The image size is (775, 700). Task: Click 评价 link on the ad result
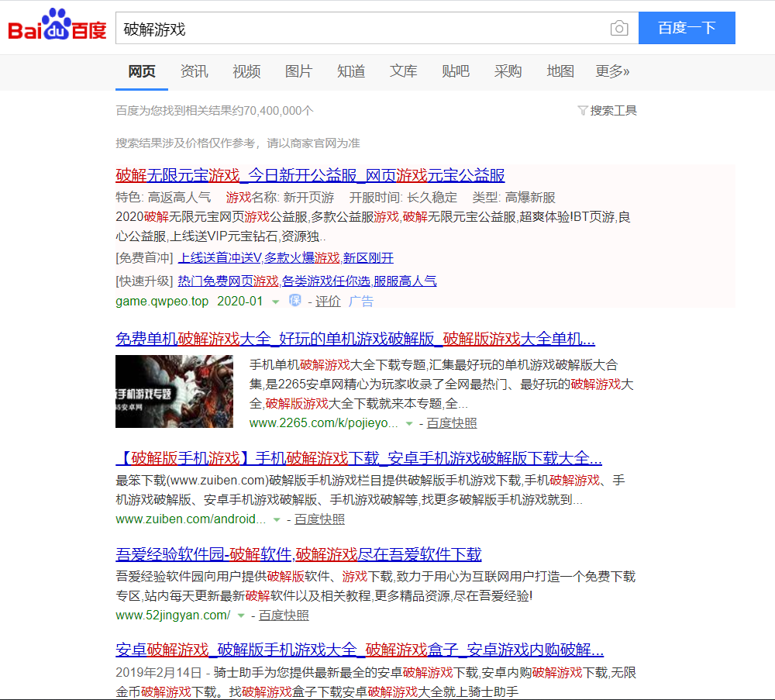click(328, 302)
